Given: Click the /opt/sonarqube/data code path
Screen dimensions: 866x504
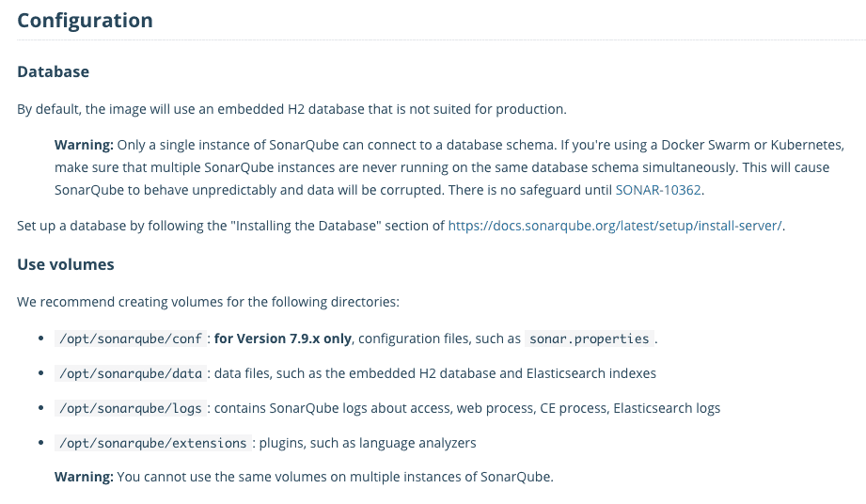Looking at the screenshot, I should 130,373.
